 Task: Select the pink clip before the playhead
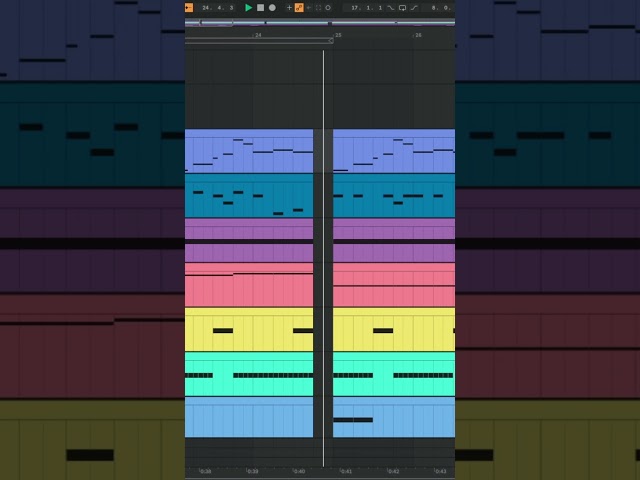coord(249,285)
